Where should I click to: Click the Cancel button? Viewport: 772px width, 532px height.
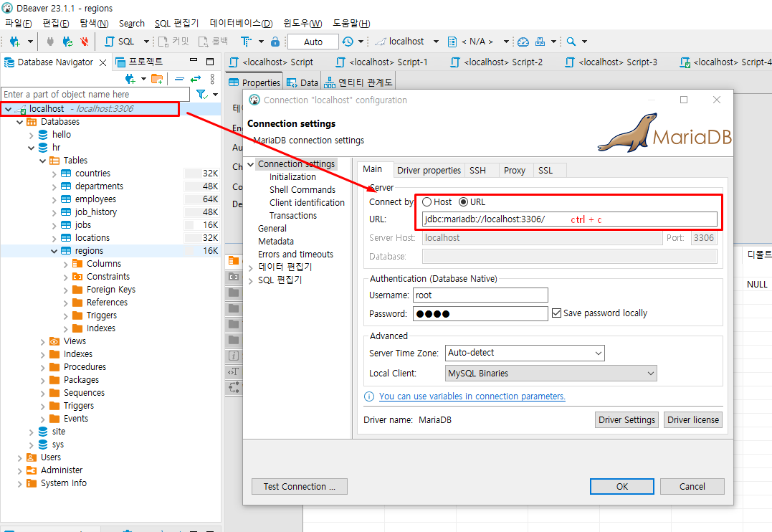pyautogui.click(x=692, y=487)
